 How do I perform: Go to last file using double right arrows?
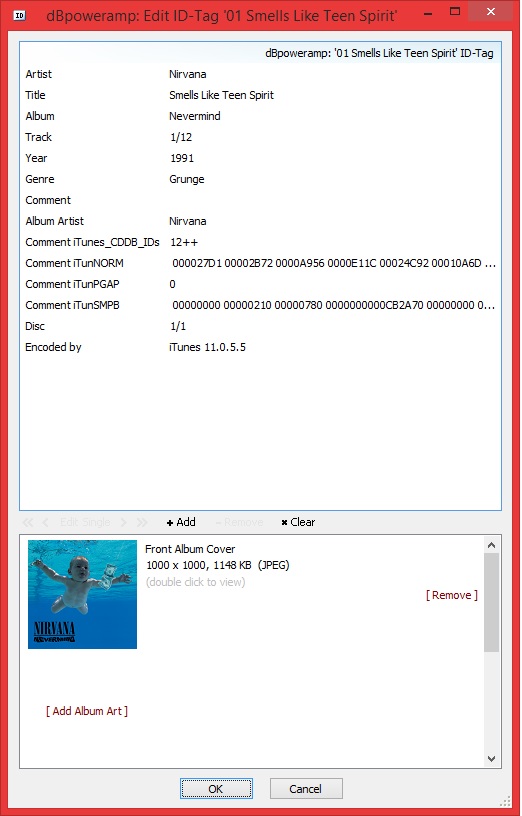142,522
